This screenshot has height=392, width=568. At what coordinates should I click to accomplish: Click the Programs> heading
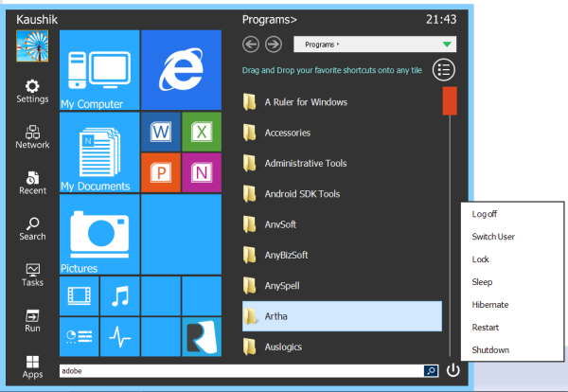pyautogui.click(x=270, y=20)
